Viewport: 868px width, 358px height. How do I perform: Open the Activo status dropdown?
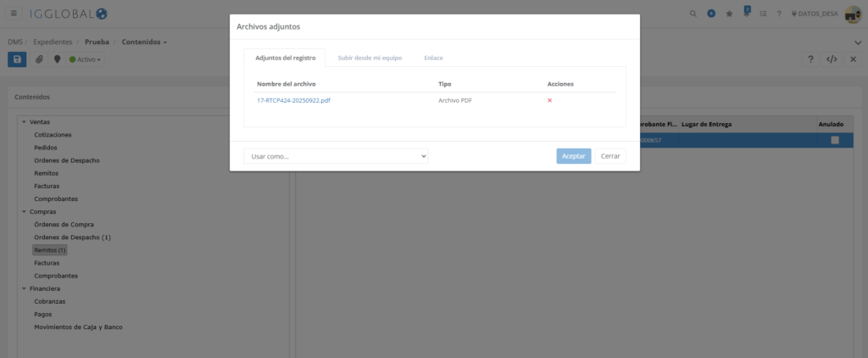pyautogui.click(x=85, y=59)
